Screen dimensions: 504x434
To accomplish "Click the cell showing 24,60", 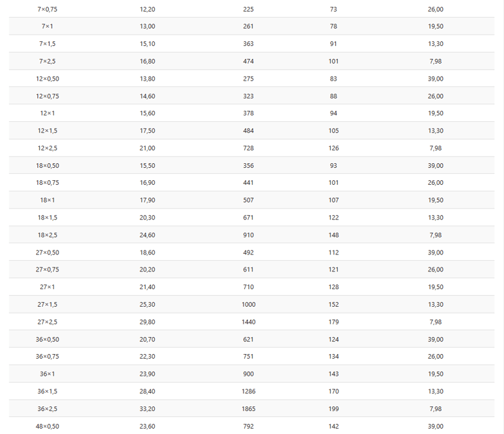I will pos(148,235).
